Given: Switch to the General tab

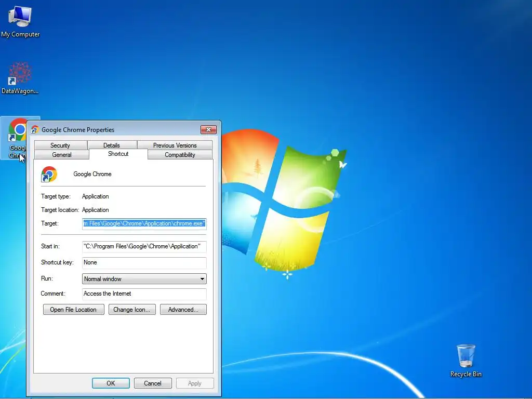Looking at the screenshot, I should tap(62, 155).
